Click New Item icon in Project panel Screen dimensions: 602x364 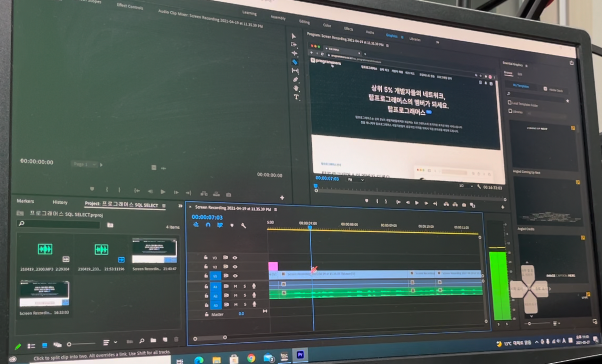coord(165,340)
